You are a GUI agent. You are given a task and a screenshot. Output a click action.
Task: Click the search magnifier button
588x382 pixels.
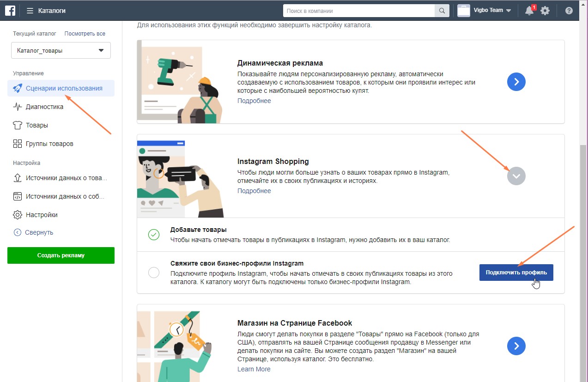coord(442,11)
